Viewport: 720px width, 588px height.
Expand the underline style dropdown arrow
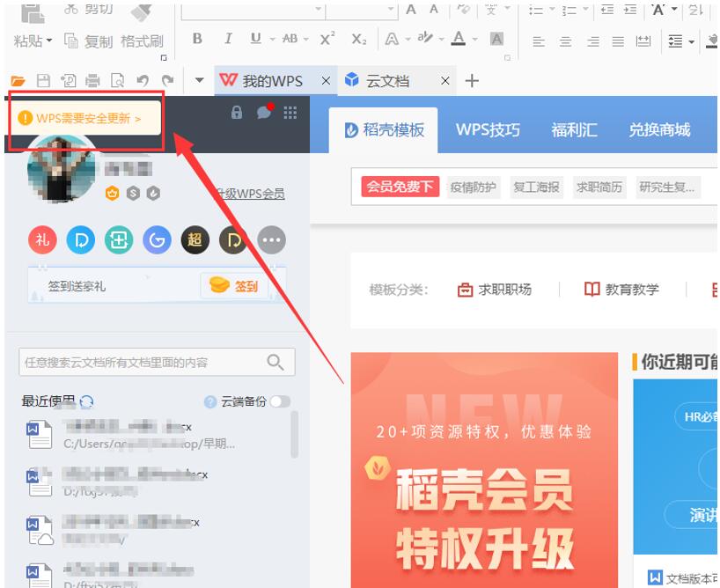pos(272,40)
